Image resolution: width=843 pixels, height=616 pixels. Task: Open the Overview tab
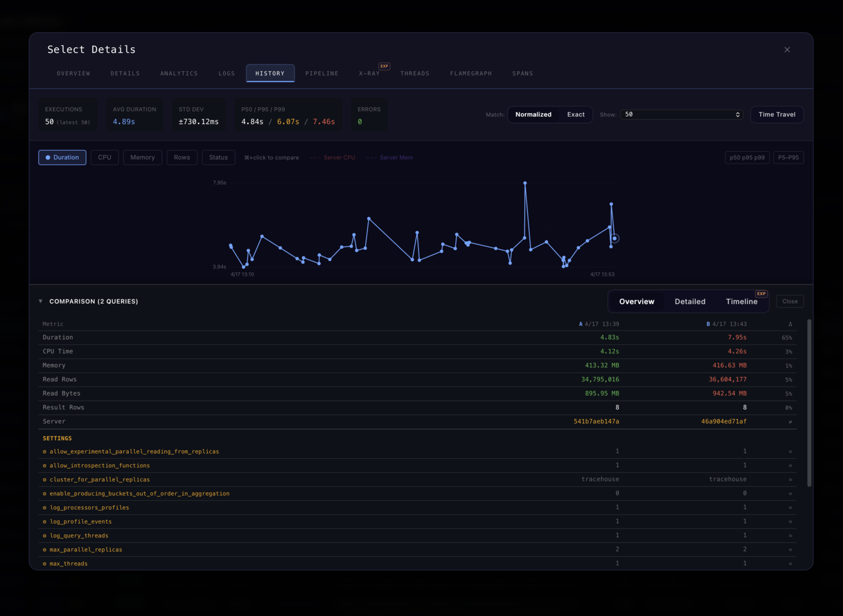[x=73, y=73]
